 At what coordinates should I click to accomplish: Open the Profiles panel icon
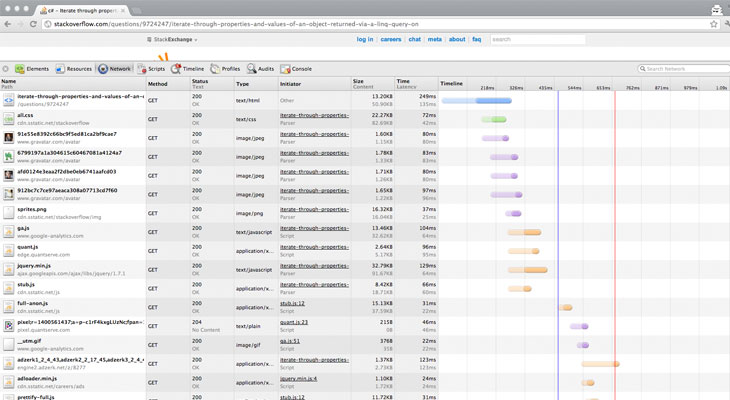pyautogui.click(x=214, y=69)
